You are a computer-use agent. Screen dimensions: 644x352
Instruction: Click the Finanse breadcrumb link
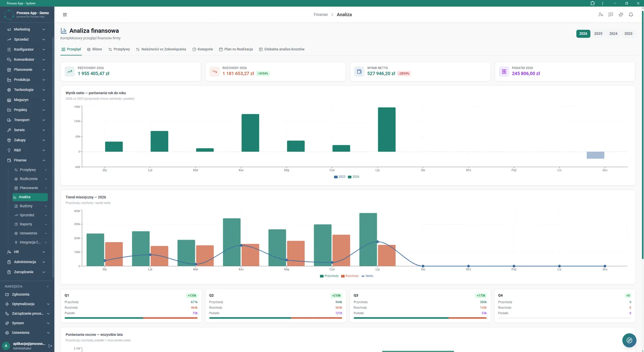(x=321, y=14)
